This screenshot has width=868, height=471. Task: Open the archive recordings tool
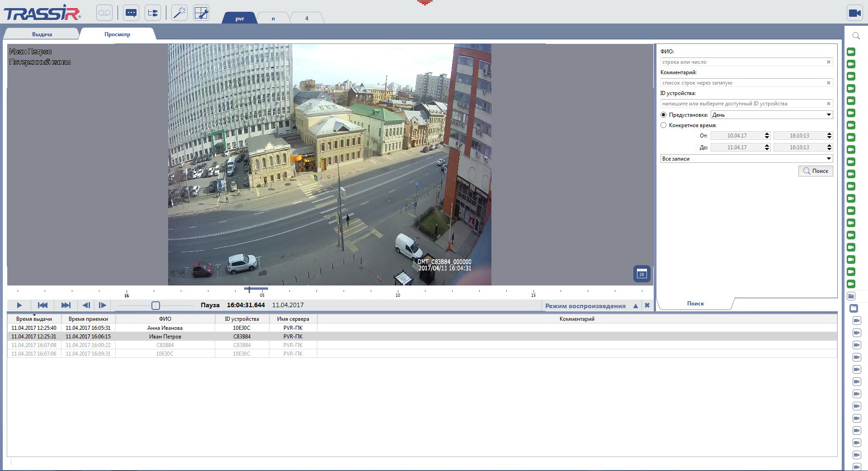(x=104, y=12)
